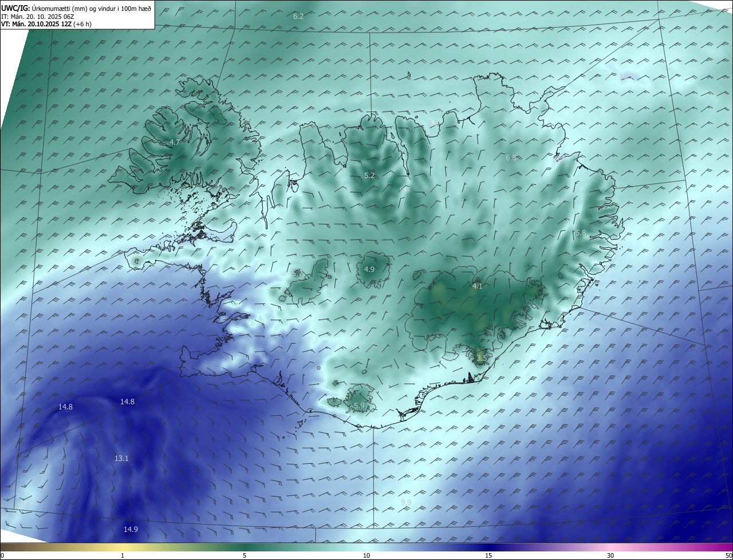This screenshot has width=733, height=560.
Task: Click the 9.9 value south of Iceland
Action: tap(406, 502)
